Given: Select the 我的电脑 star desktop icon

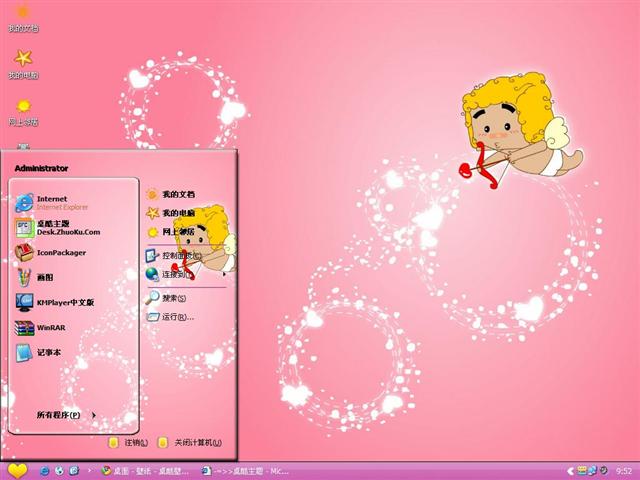Looking at the screenshot, I should click(x=23, y=64).
